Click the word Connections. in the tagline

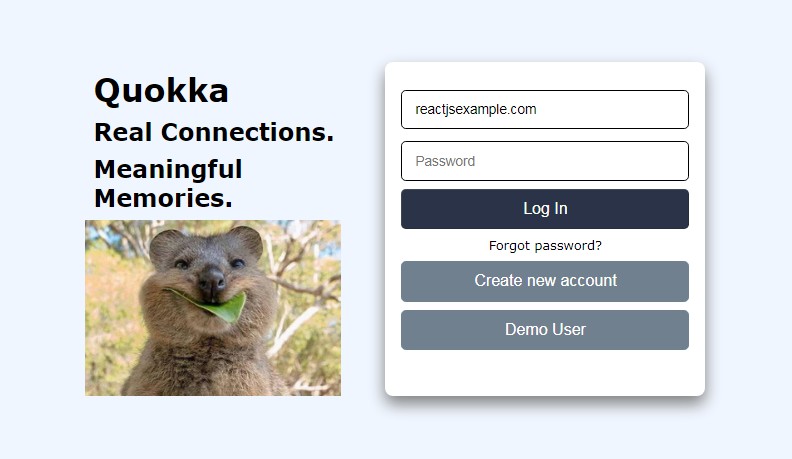click(247, 132)
